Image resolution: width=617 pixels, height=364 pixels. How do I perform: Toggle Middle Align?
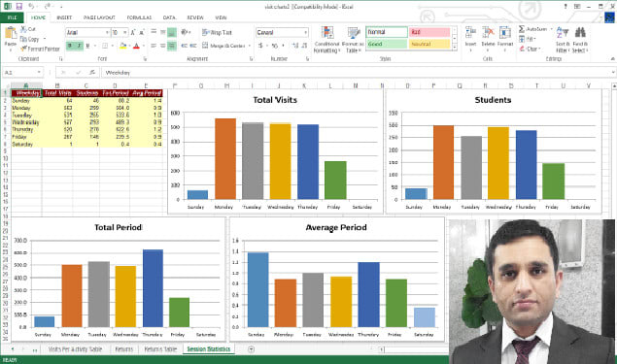point(162,32)
